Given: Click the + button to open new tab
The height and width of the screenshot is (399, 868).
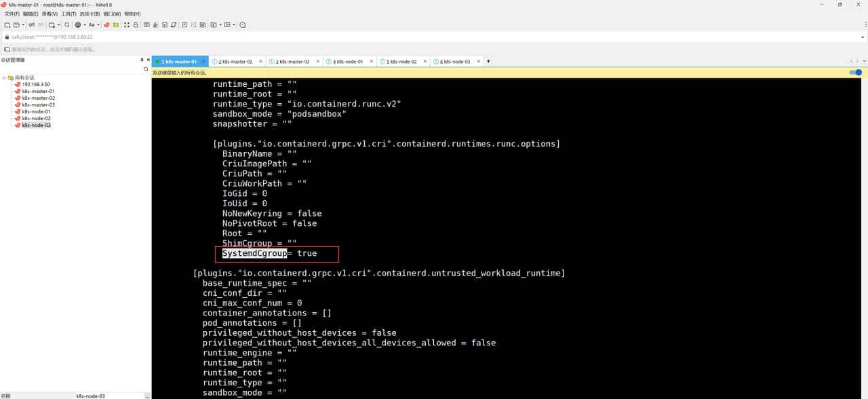Looking at the screenshot, I should click(488, 61).
